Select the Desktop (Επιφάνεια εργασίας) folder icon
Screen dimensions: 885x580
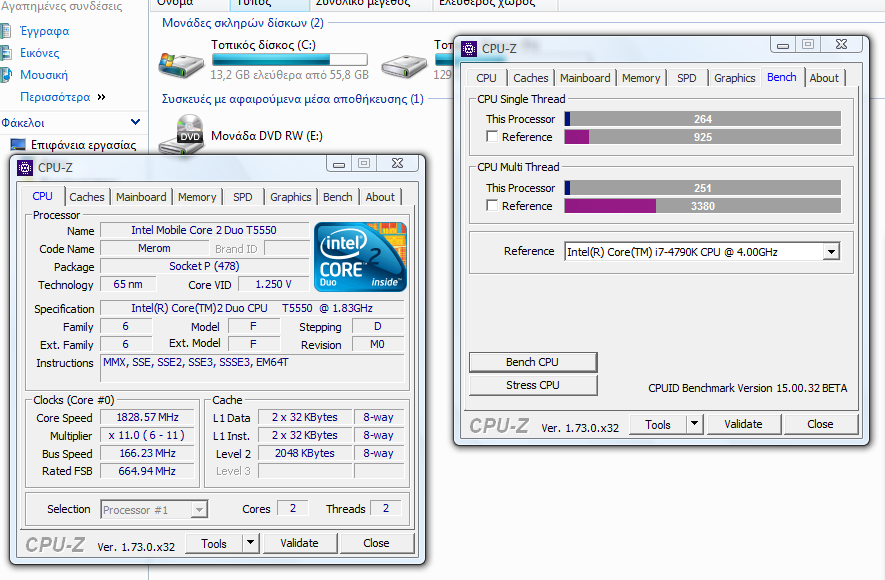[x=17, y=144]
